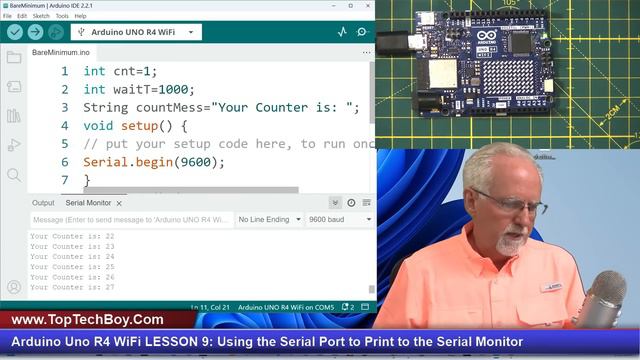This screenshot has width=640, height=360.
Task: Open the Sketchbook folder sidebar icon
Action: (x=14, y=57)
